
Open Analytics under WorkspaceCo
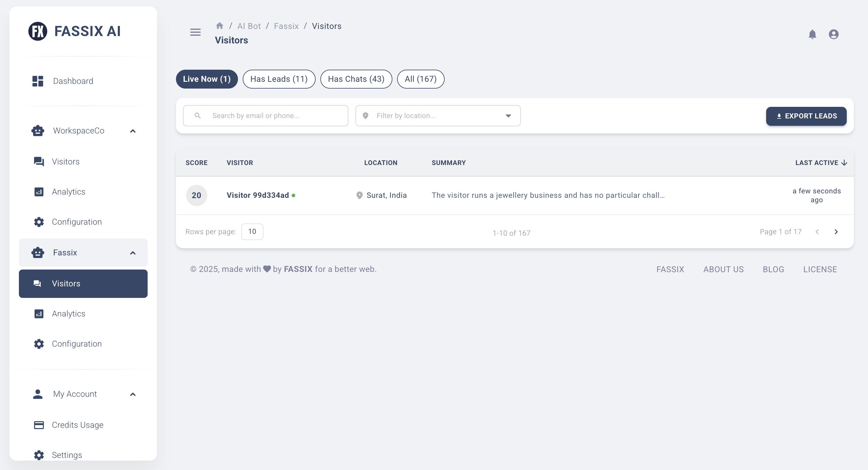tap(69, 191)
